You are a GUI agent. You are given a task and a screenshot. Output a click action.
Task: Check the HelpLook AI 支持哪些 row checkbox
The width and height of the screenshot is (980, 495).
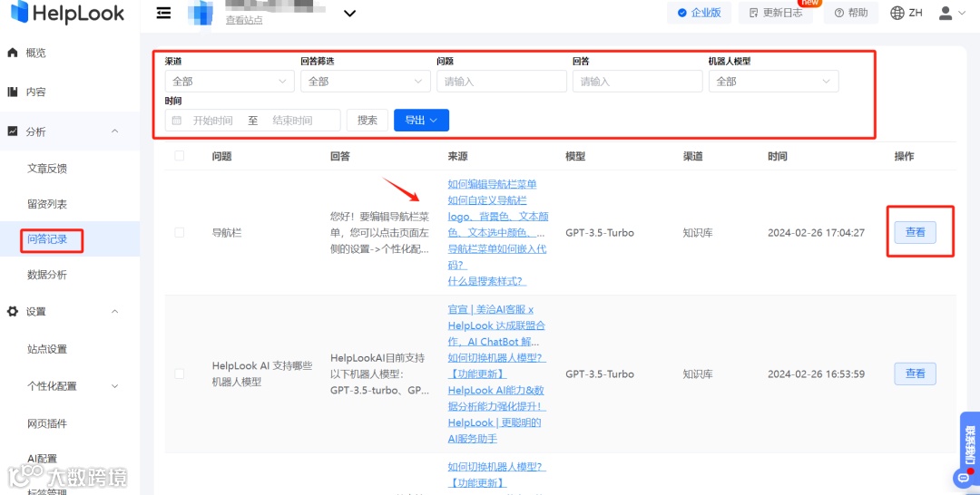[180, 374]
